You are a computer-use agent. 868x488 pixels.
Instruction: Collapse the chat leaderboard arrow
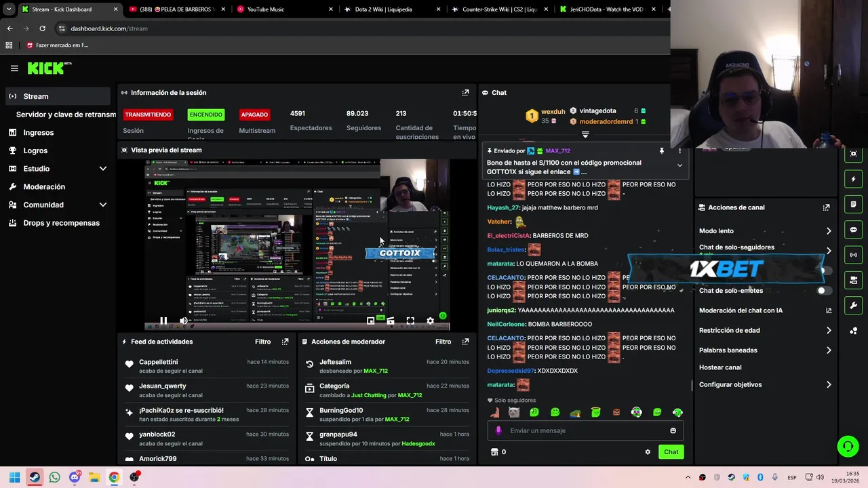pos(585,135)
